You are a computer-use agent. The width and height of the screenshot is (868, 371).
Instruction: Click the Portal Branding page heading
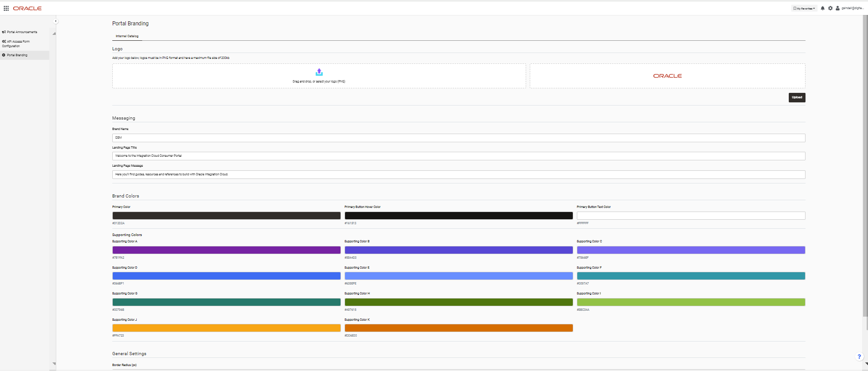click(x=130, y=24)
